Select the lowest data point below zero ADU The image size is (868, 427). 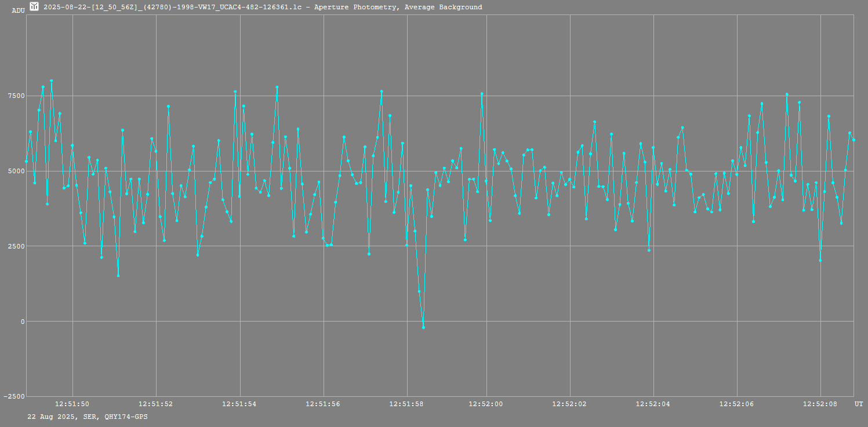click(x=423, y=327)
